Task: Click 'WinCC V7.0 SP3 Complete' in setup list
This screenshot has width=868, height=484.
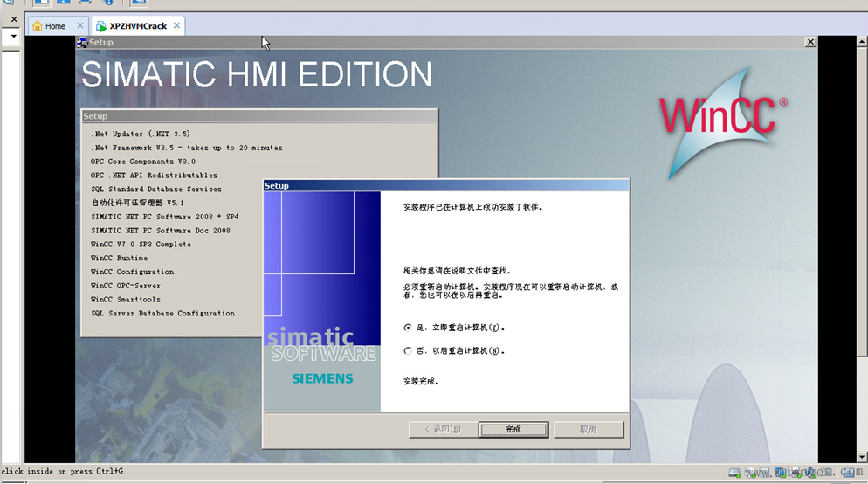Action: pyautogui.click(x=141, y=245)
